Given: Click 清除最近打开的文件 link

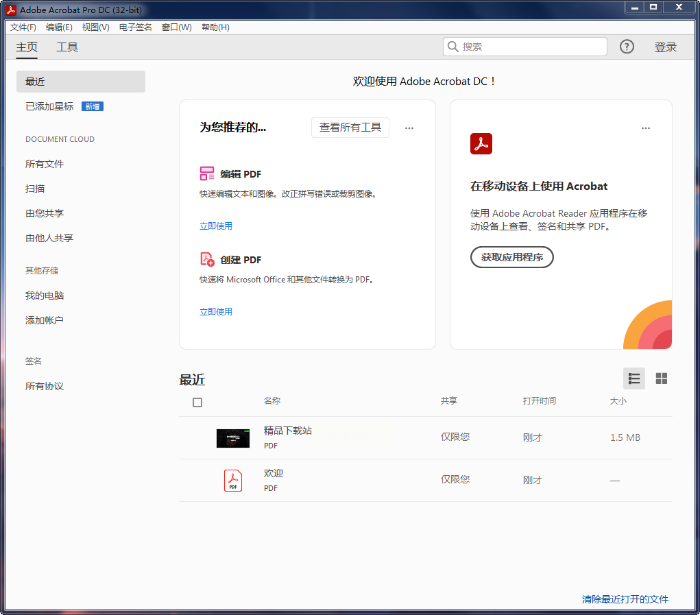Looking at the screenshot, I should (x=625, y=599).
